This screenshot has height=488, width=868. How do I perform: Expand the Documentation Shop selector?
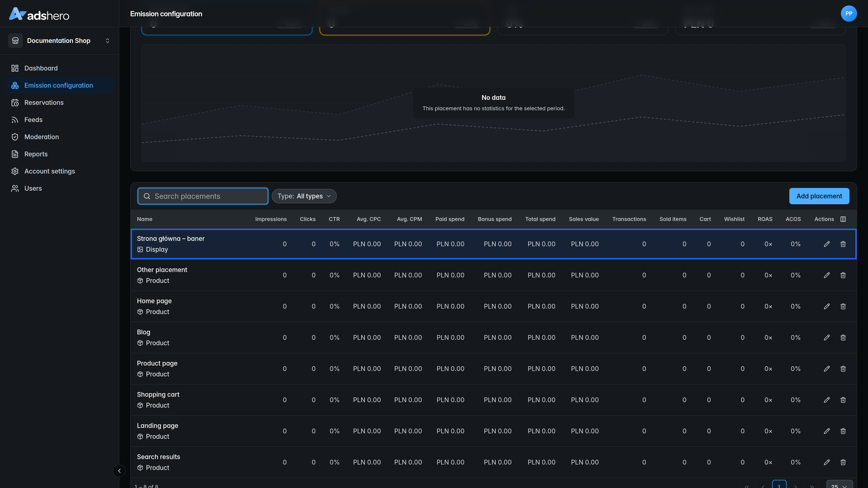click(59, 40)
